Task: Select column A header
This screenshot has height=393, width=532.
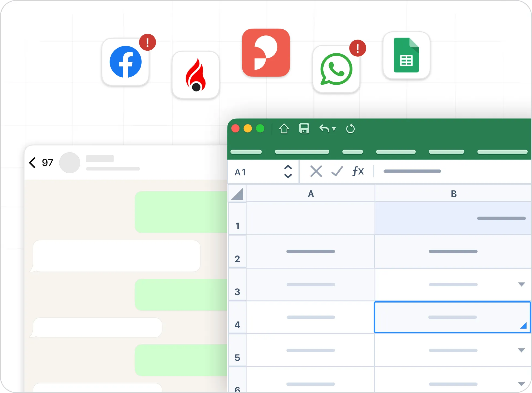Action: pyautogui.click(x=311, y=194)
